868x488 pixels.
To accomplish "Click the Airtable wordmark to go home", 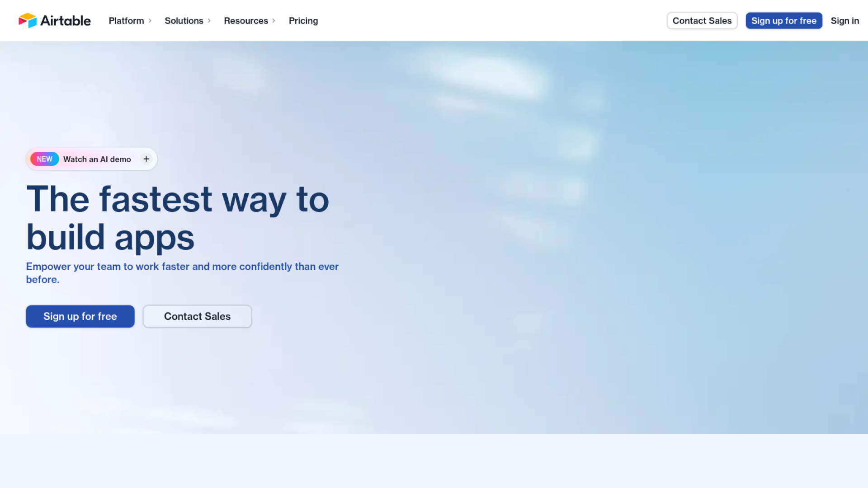I will point(66,20).
